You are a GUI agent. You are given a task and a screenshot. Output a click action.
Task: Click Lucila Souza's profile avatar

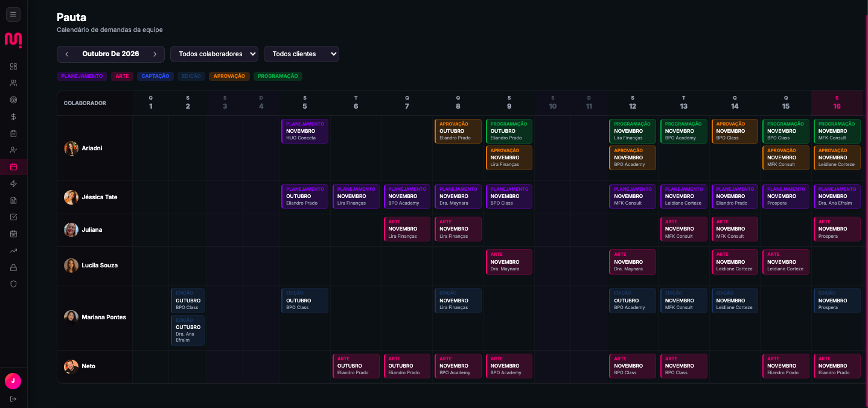tap(71, 266)
